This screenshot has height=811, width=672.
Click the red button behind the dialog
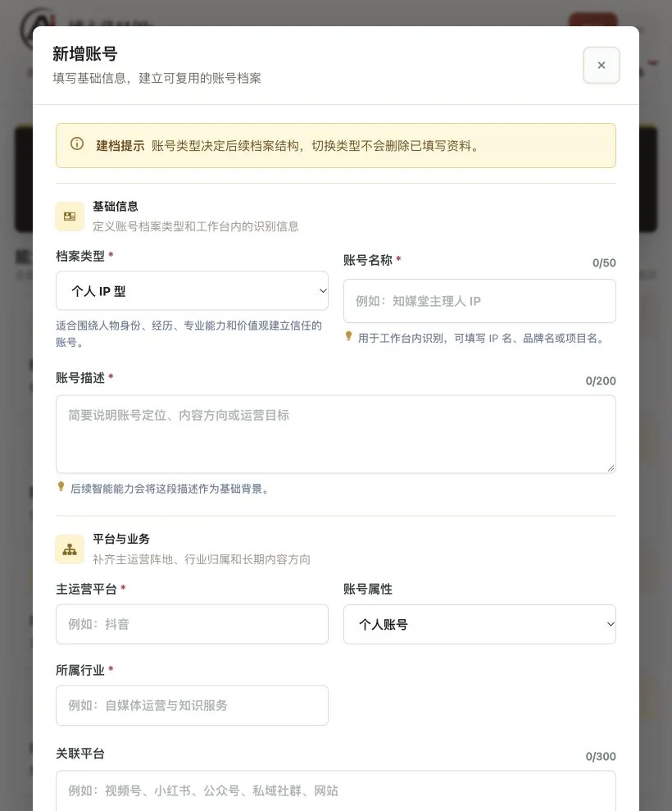pos(593,20)
